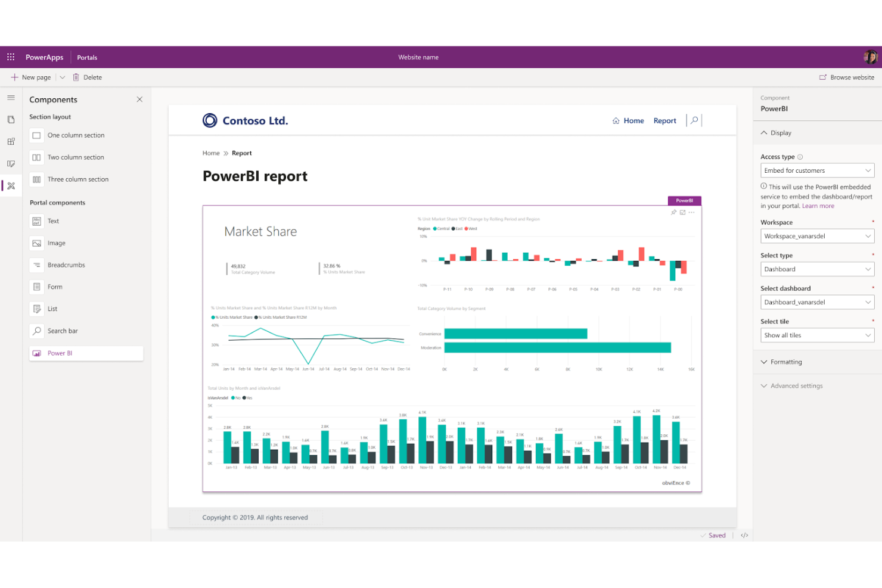Open the Power BI component in Portal components

(x=59, y=353)
